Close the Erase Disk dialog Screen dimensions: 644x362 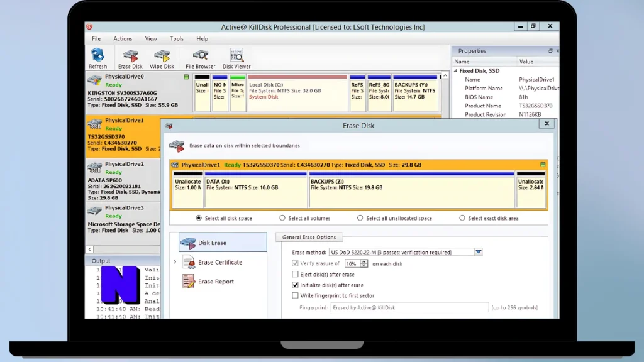tap(547, 124)
